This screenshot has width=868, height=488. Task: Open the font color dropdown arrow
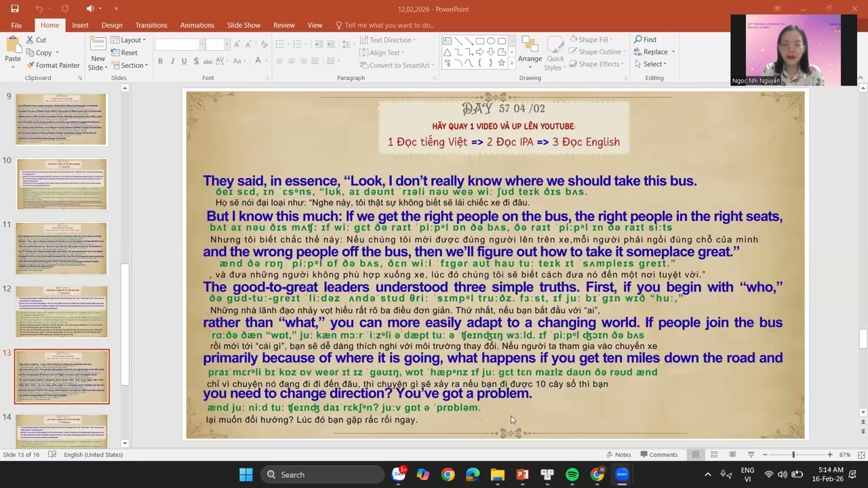tap(267, 61)
